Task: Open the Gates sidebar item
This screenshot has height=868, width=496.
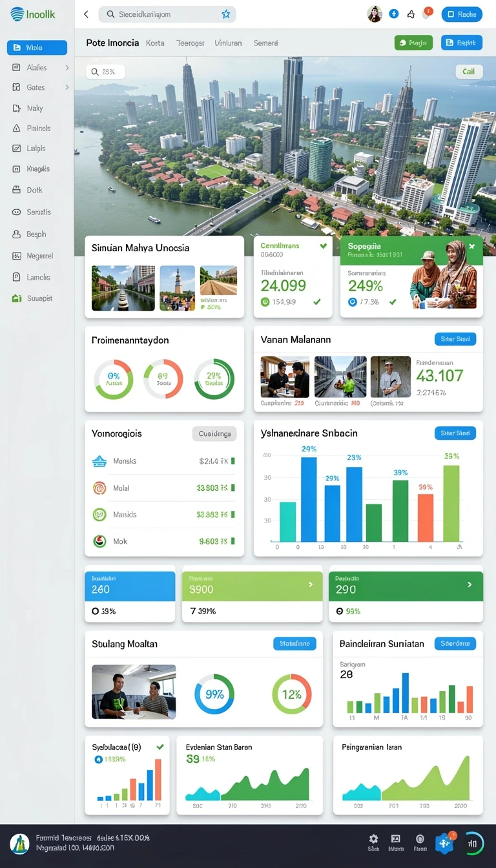Action: point(37,87)
